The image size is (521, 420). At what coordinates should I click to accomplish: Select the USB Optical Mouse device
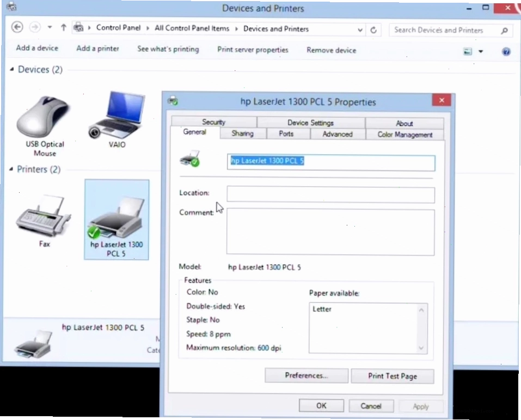click(x=45, y=126)
